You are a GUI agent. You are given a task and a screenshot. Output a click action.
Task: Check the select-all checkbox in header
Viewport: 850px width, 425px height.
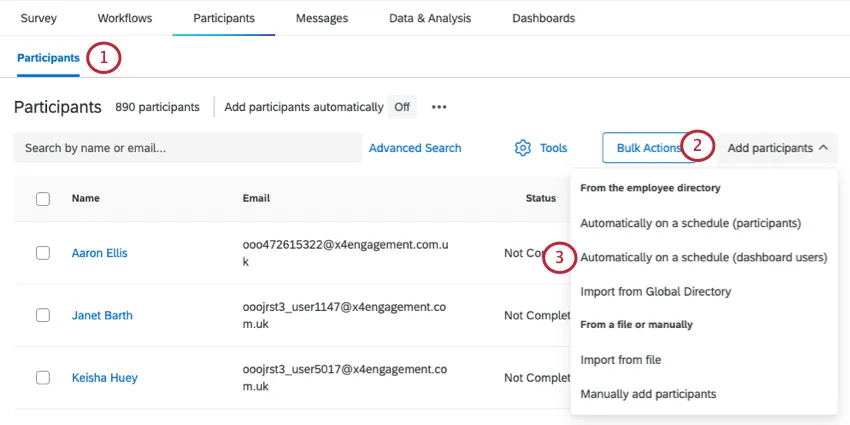pyautogui.click(x=43, y=199)
